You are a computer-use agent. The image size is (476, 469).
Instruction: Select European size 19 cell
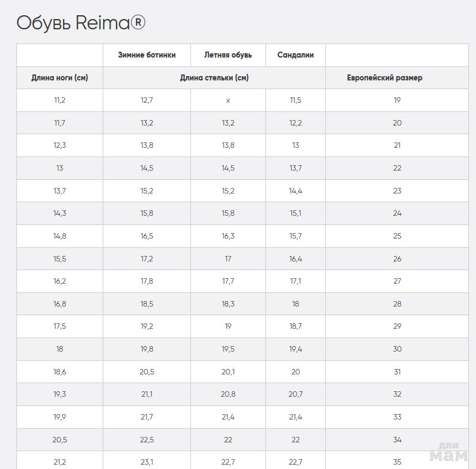(397, 100)
